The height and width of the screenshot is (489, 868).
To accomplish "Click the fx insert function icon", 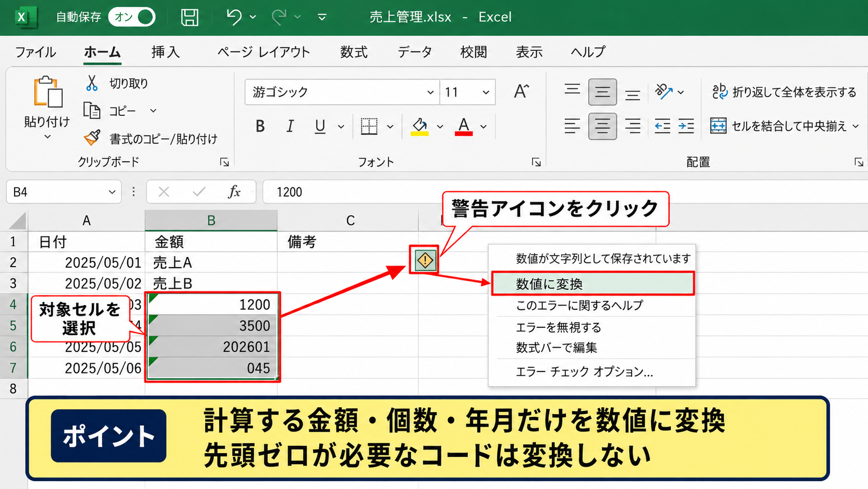I will [x=234, y=192].
